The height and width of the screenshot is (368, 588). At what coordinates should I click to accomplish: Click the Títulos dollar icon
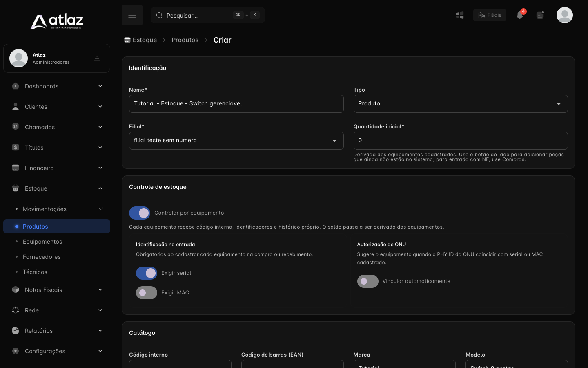tap(16, 147)
